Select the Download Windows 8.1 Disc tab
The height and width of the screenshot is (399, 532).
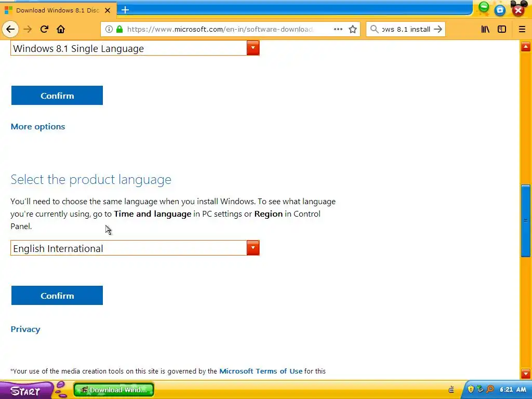[58, 10]
